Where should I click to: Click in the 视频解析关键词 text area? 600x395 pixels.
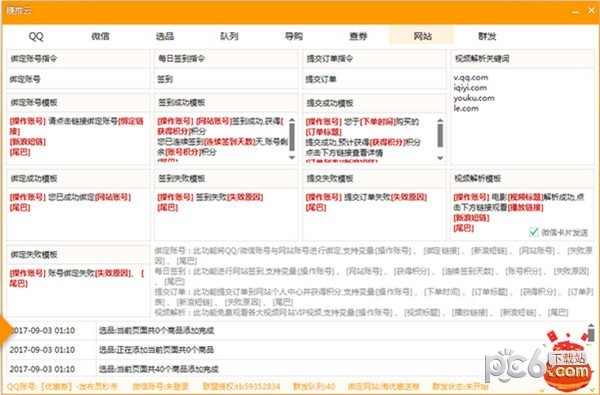pos(522,117)
